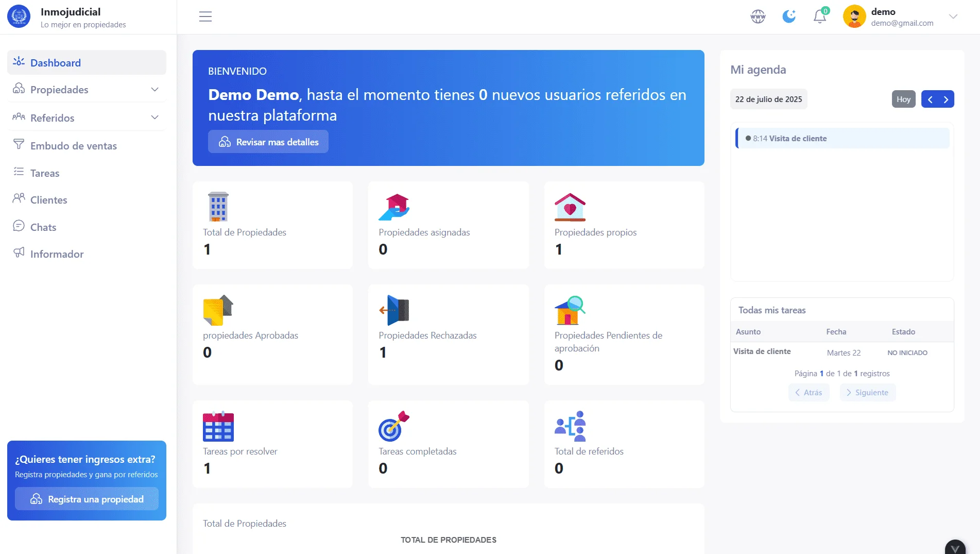The height and width of the screenshot is (554, 980).
Task: Click the NO INICIADO status label
Action: tap(907, 352)
